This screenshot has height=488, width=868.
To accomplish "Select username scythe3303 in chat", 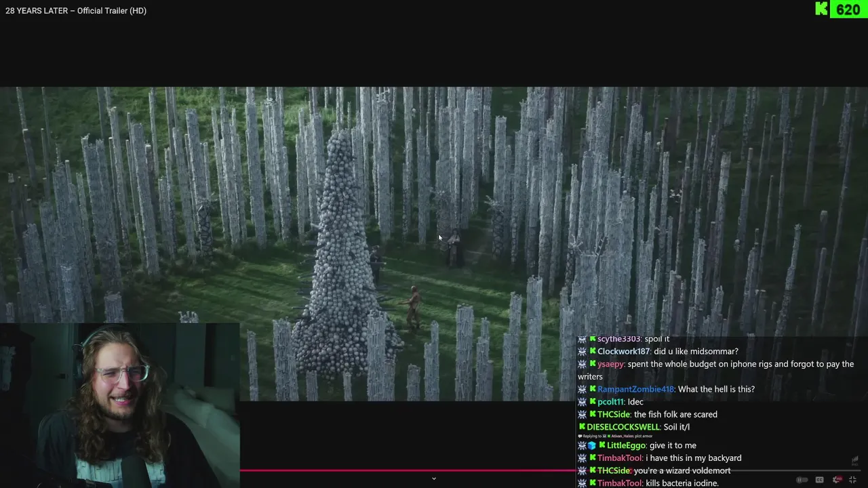I will [x=619, y=339].
